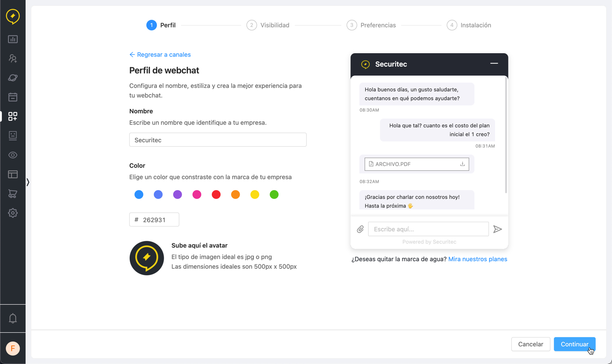
Task: Go to step 4 Instalación
Action: tap(469, 25)
